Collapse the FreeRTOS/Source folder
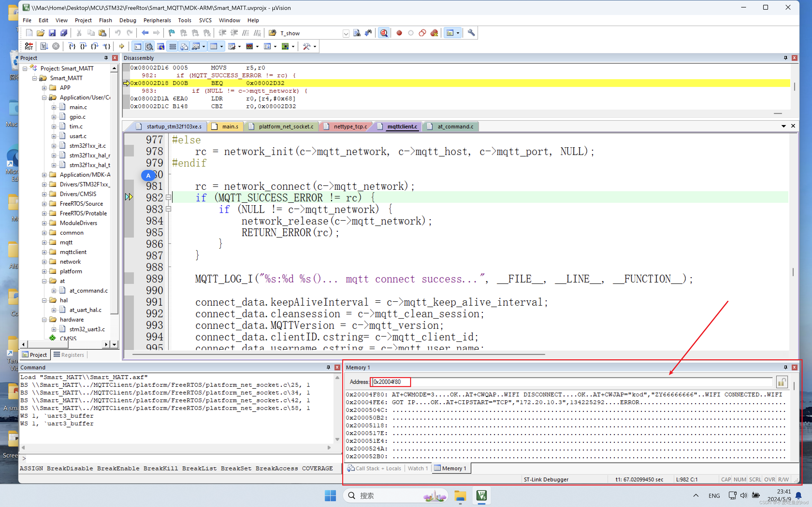The width and height of the screenshot is (812, 507). (x=44, y=204)
